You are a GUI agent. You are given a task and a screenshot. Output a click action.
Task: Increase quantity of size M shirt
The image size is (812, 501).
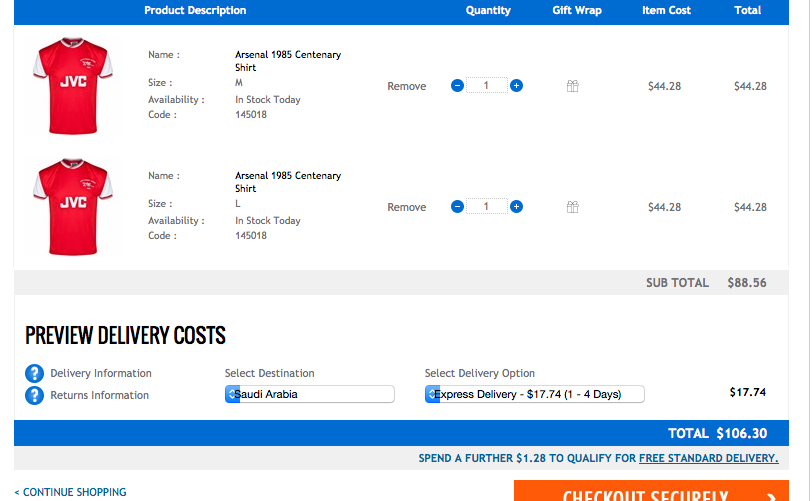(x=516, y=86)
